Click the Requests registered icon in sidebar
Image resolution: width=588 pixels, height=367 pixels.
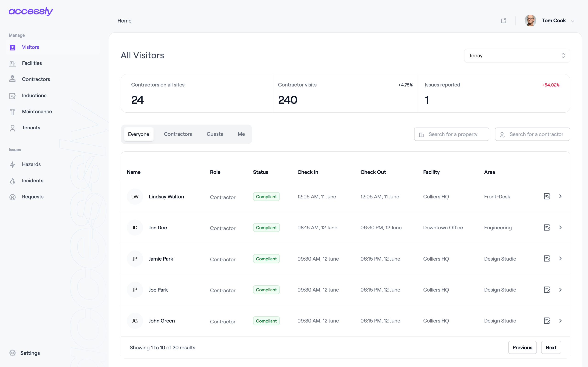(12, 197)
